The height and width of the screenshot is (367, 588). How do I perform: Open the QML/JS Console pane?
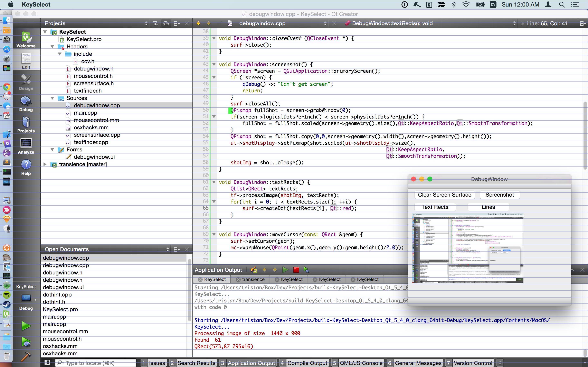[x=358, y=363]
